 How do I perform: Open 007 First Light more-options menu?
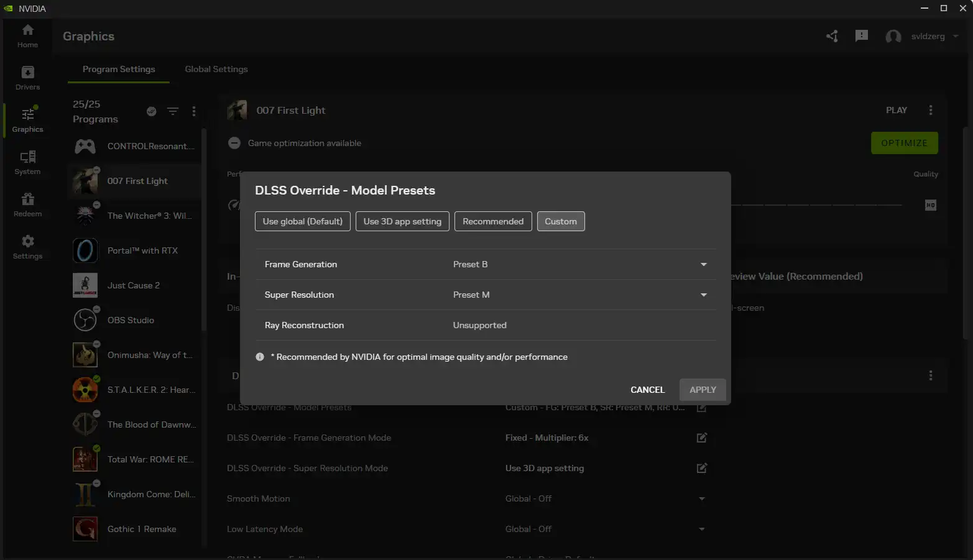coord(931,110)
